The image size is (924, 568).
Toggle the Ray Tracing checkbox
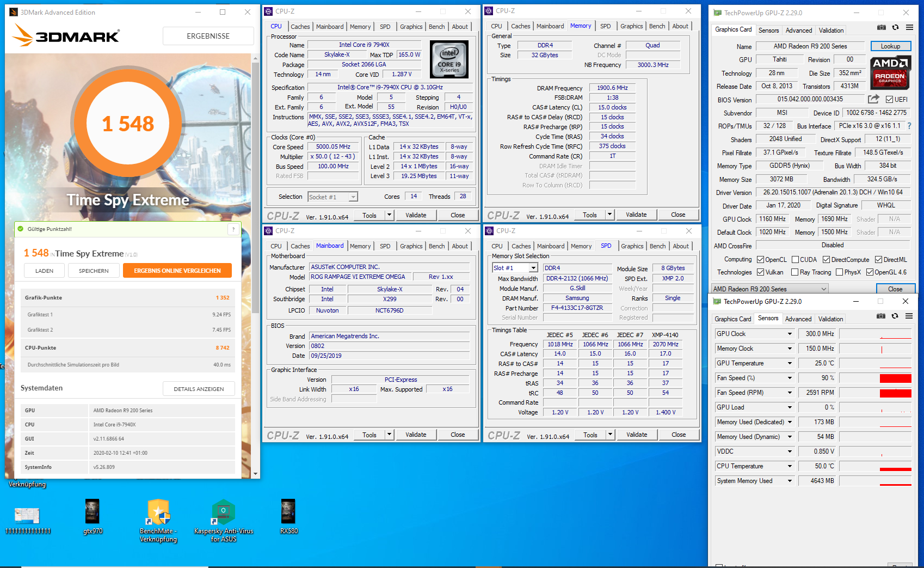(794, 272)
